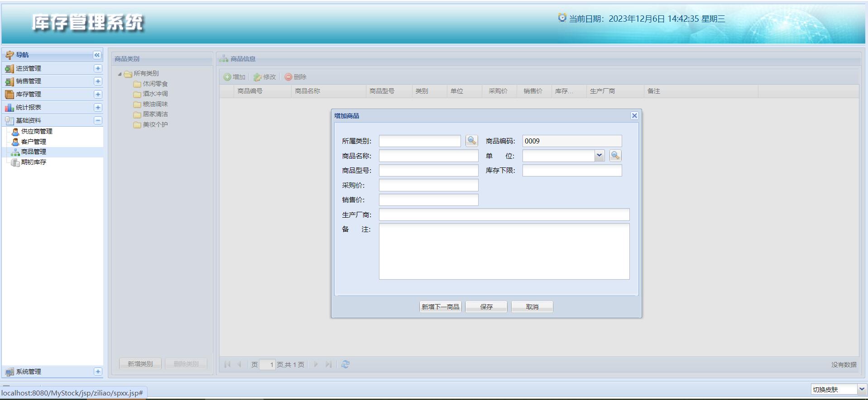Screen dimensions: 868x400
Task: Click the 进货管理 icon
Action: (x=9, y=69)
